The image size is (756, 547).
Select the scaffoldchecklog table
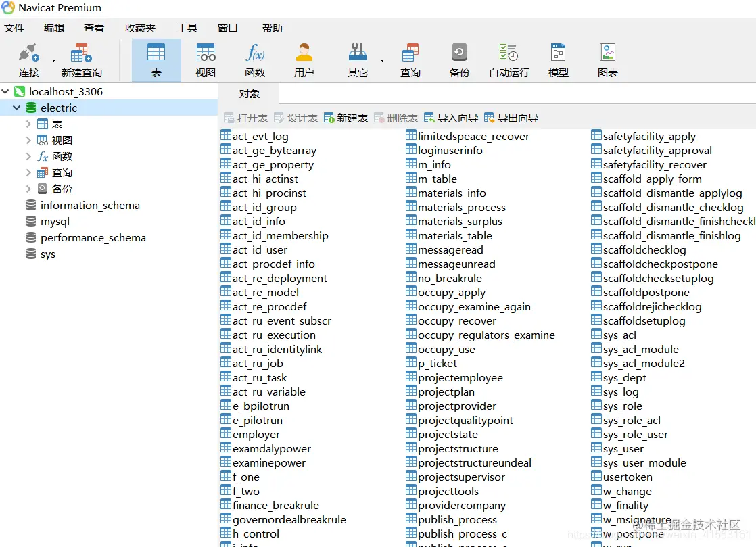pyautogui.click(x=638, y=249)
